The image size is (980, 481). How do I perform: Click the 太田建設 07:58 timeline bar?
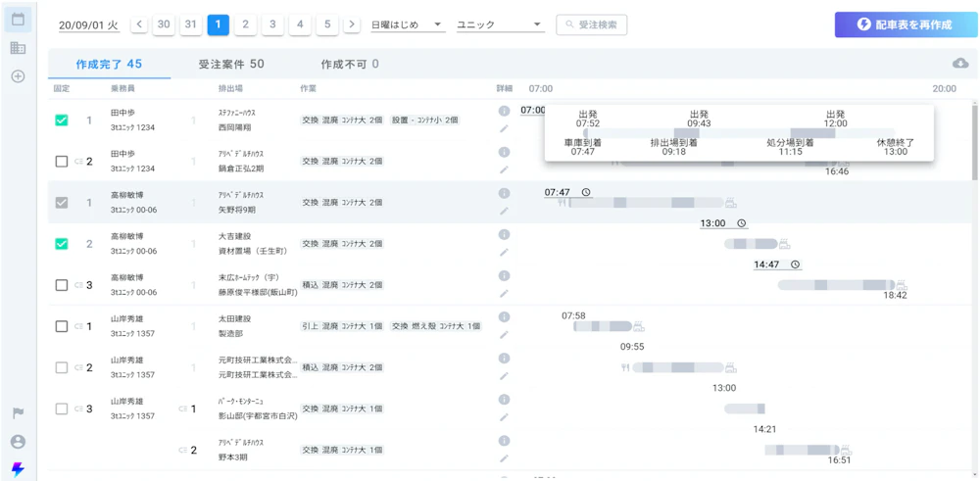pos(603,326)
